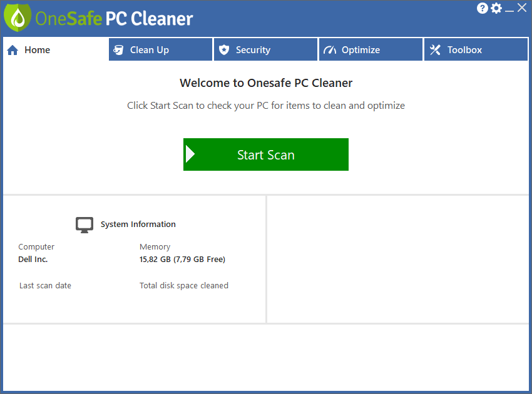Open the Help question mark icon
Image resolution: width=532 pixels, height=394 pixels.
click(x=482, y=8)
